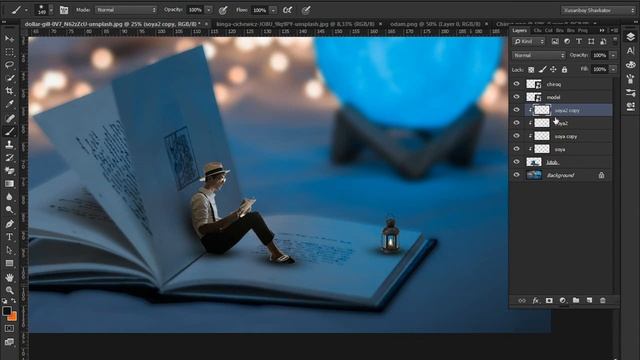Select the Path Selection tool
The image size is (640, 360).
(9, 250)
